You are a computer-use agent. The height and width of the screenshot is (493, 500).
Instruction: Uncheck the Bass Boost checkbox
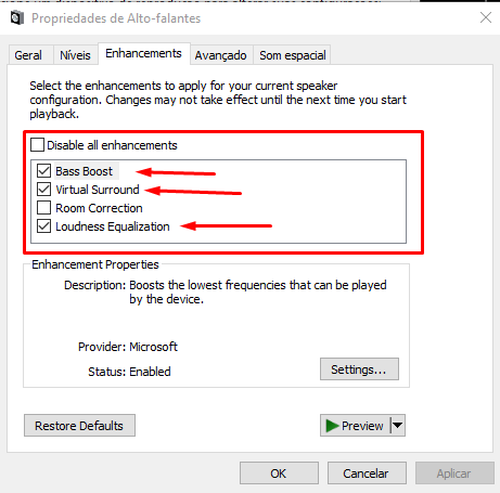[44, 171]
